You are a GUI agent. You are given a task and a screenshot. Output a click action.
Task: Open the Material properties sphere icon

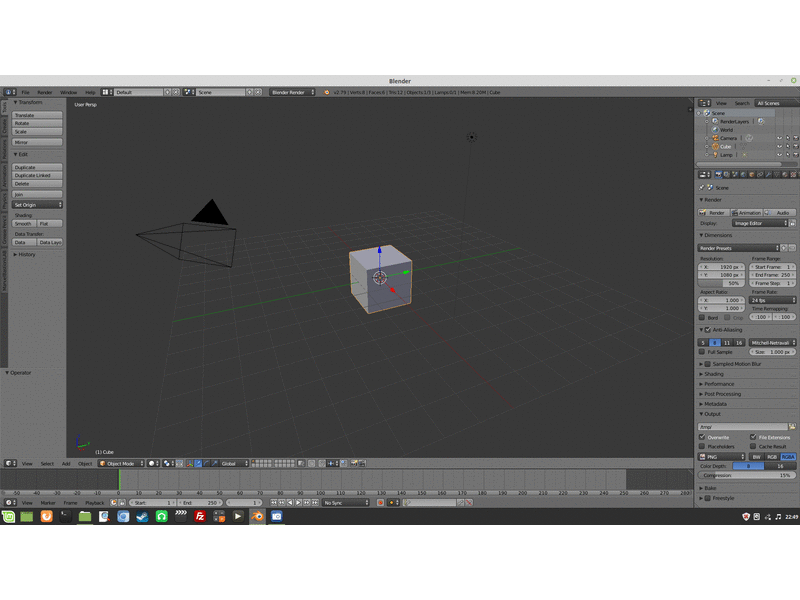(x=785, y=174)
